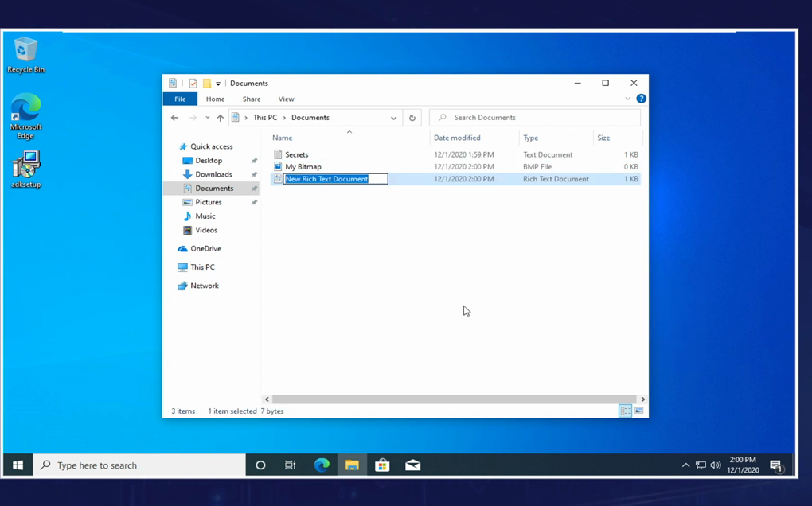The height and width of the screenshot is (506, 812).
Task: Refresh the Documents folder view
Action: click(412, 118)
